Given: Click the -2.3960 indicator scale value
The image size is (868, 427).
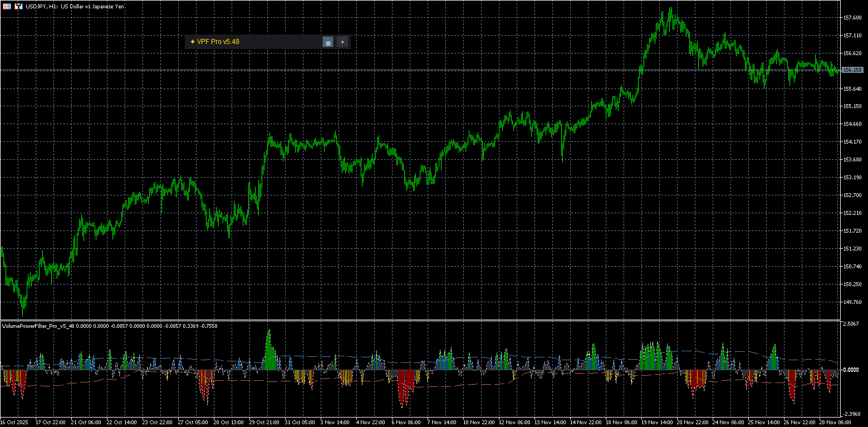Looking at the screenshot, I should (x=852, y=414).
